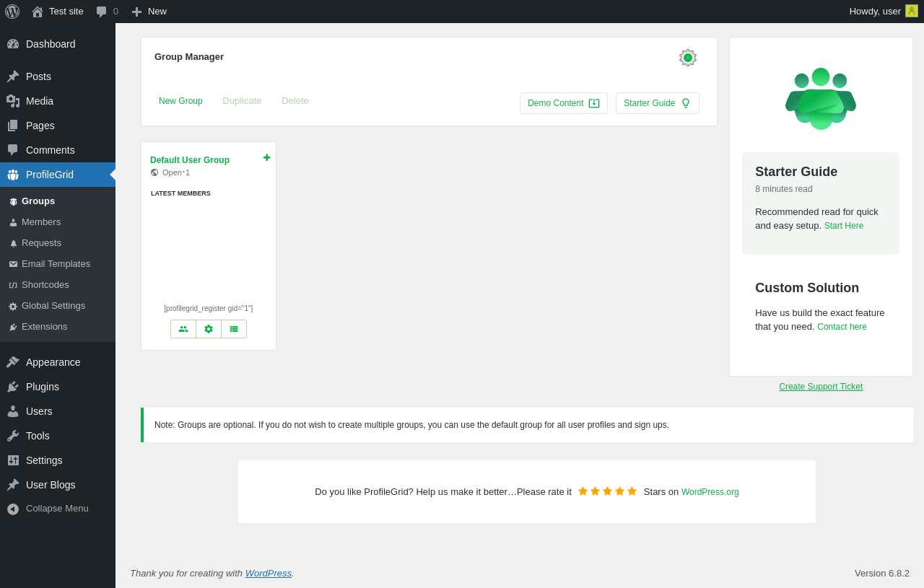This screenshot has width=924, height=588.
Task: Click the Test site home icon
Action: (x=38, y=12)
